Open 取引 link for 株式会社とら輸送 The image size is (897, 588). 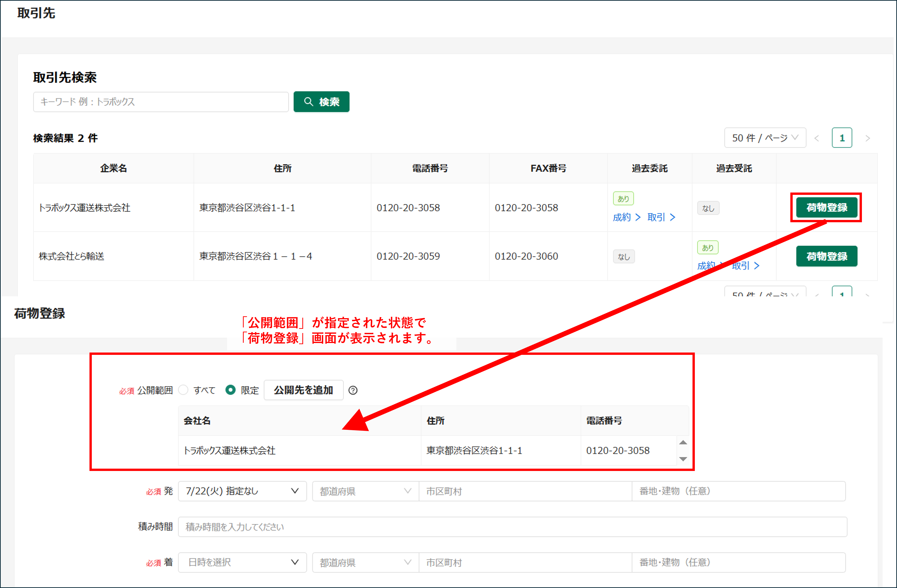pos(745,266)
